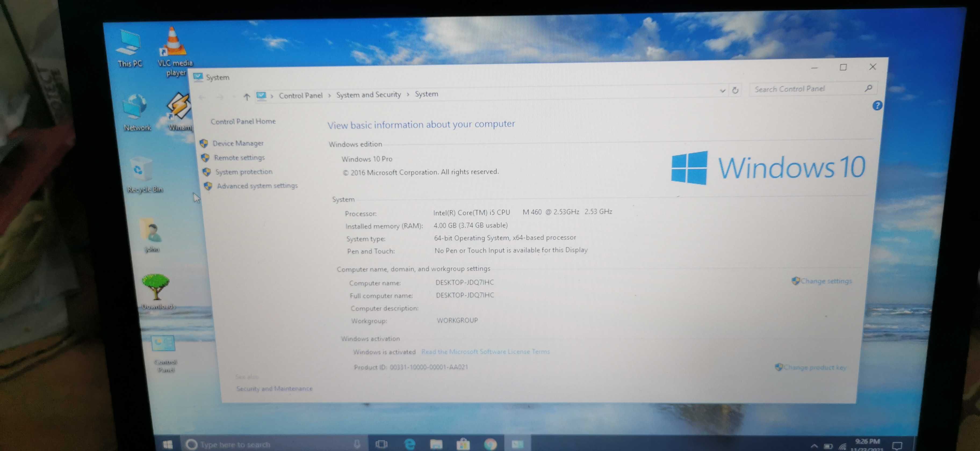Click Change settings link
The height and width of the screenshot is (451, 980).
click(x=826, y=281)
